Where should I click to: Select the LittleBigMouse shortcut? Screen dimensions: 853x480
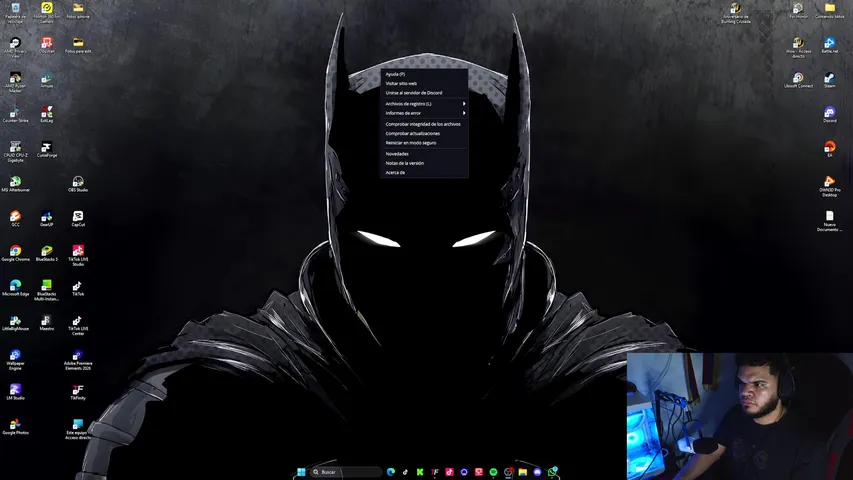pos(15,323)
